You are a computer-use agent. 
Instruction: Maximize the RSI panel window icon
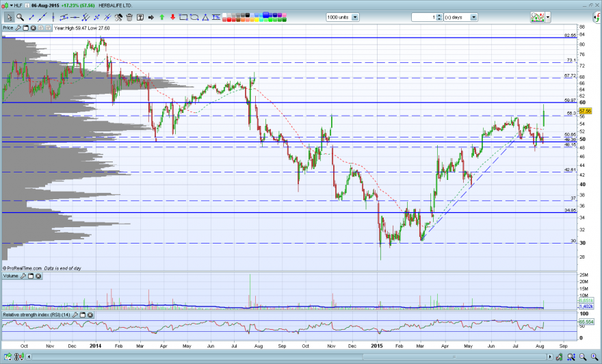pyautogui.click(x=83, y=315)
